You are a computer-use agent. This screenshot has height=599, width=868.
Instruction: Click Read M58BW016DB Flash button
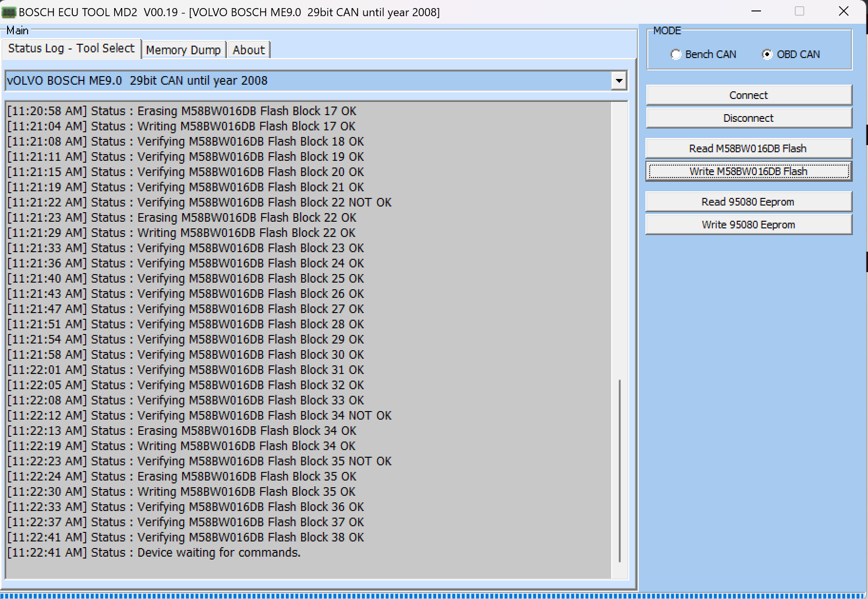(x=749, y=148)
